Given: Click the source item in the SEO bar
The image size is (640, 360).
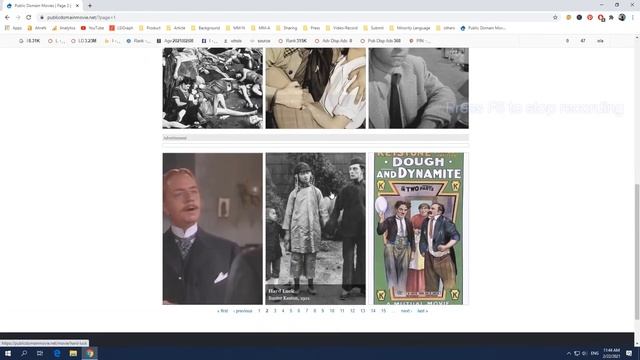Looking at the screenshot, I should coord(260,41).
